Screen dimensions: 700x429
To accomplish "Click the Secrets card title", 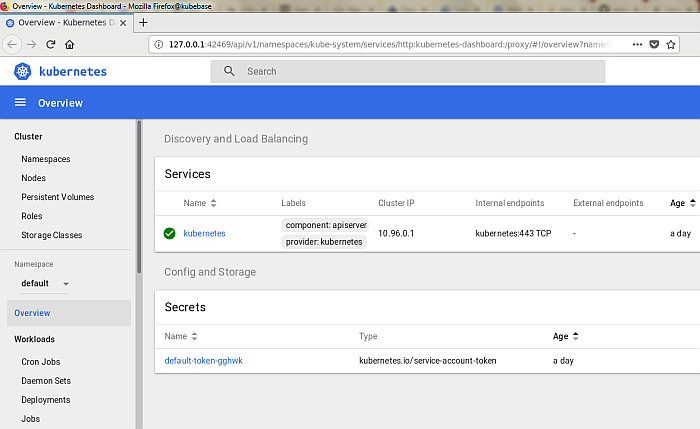I will pyautogui.click(x=185, y=307).
